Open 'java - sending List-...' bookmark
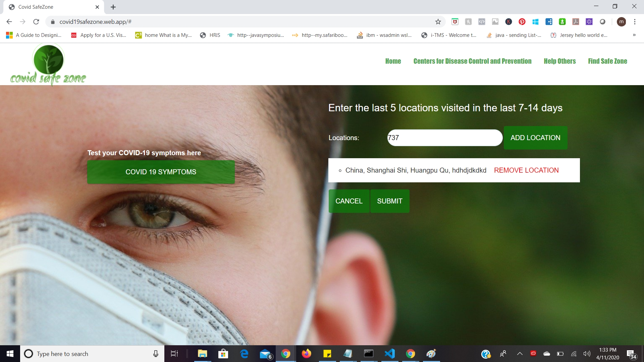Viewport: 644px width, 362px height. coord(514,35)
